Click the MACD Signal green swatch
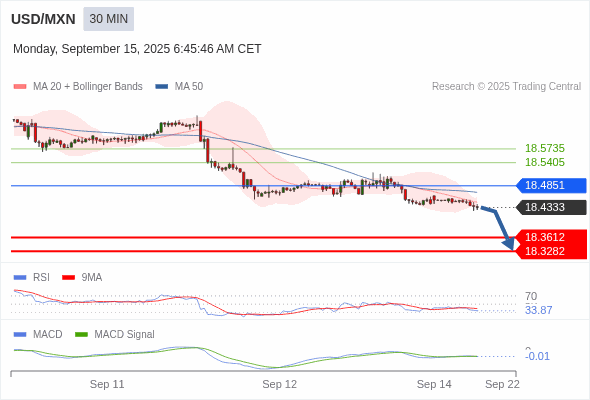The width and height of the screenshot is (590, 400). 81,334
